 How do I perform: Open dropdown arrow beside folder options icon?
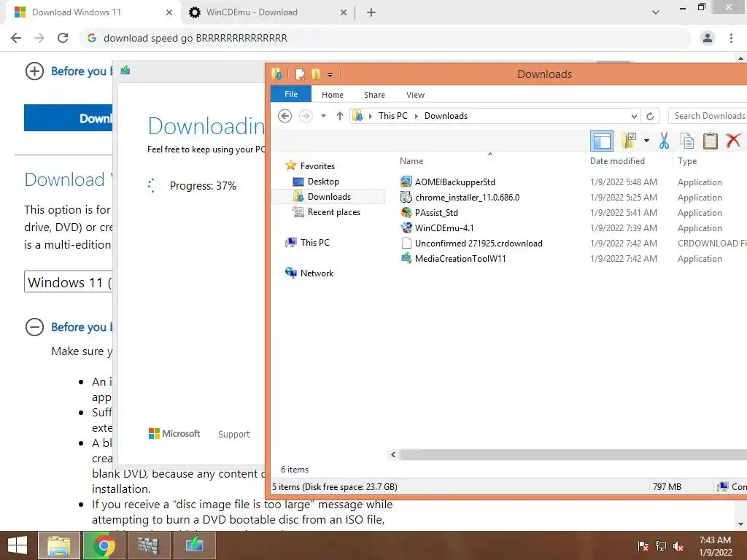(646, 141)
